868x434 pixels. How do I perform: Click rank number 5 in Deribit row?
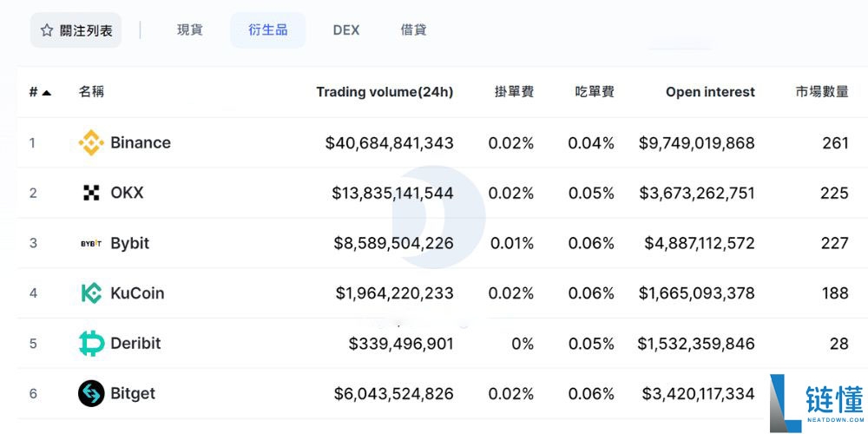[x=33, y=343]
